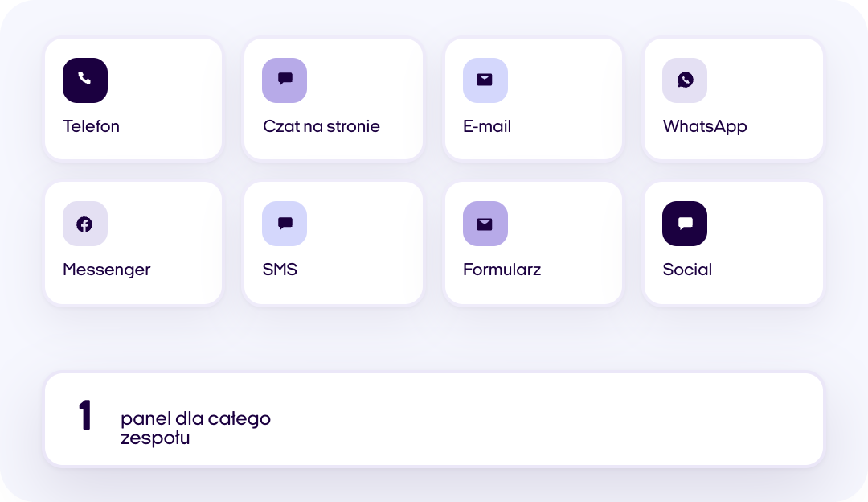The width and height of the screenshot is (868, 502).
Task: Open the WhatsApp logo icon
Action: [x=685, y=80]
